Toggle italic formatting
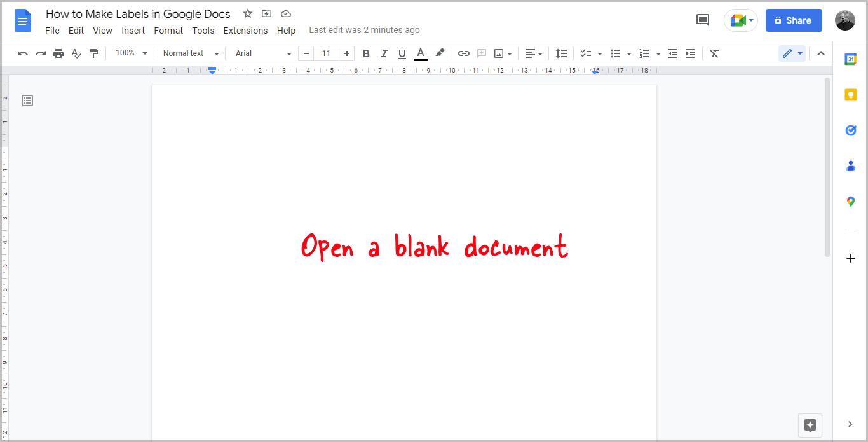The width and height of the screenshot is (868, 442). pos(384,53)
